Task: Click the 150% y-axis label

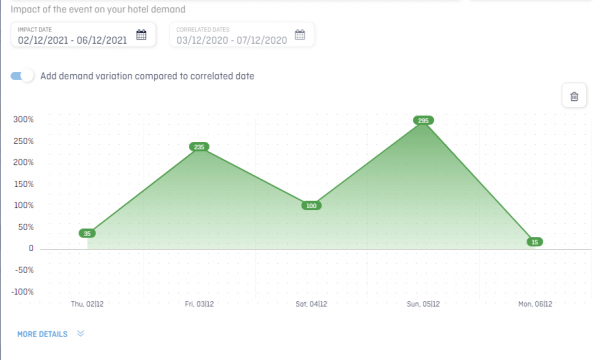Action: click(23, 184)
